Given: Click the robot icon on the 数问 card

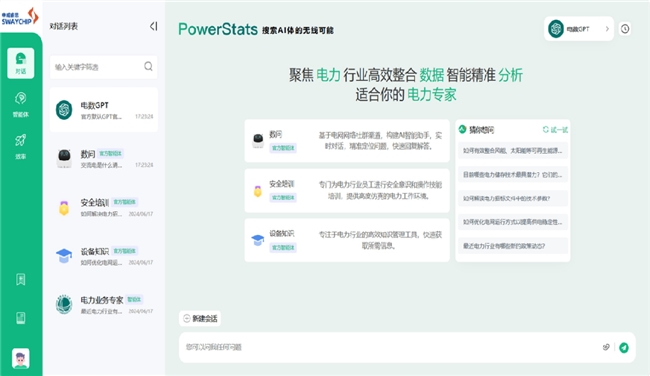Looking at the screenshot, I should [258, 141].
